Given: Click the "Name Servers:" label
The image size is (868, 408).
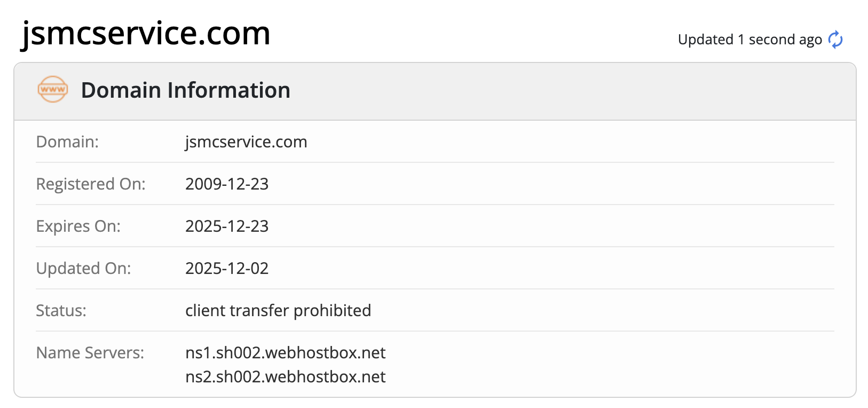Looking at the screenshot, I should coord(90,353).
